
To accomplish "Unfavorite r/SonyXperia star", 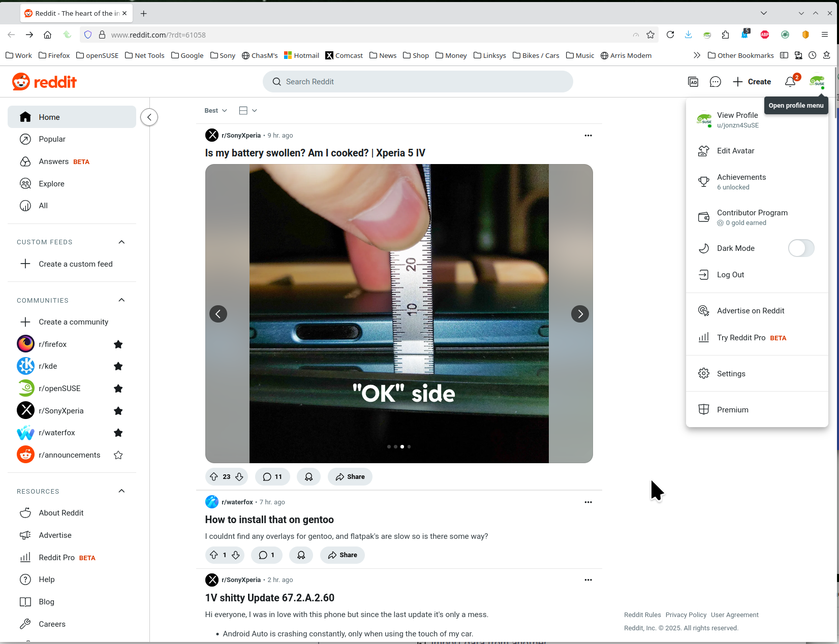I will pyautogui.click(x=118, y=411).
